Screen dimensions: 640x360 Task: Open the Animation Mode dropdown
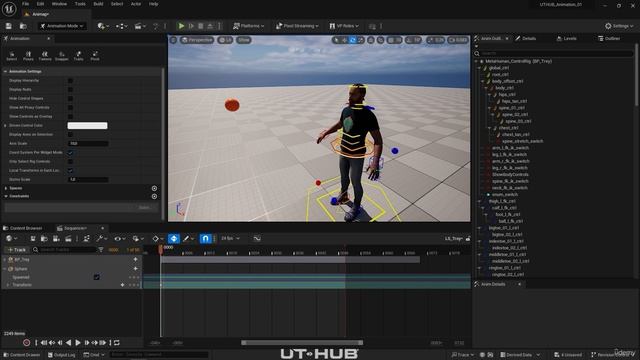click(x=62, y=26)
